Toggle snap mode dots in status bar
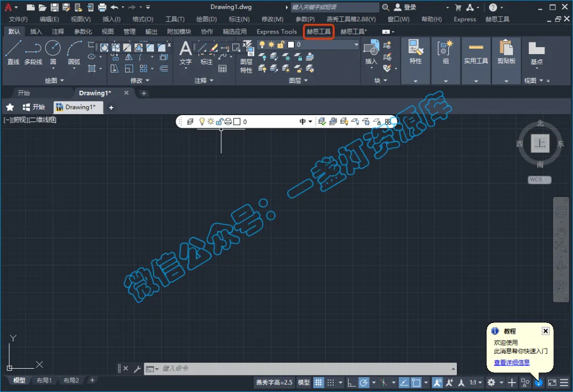The height and width of the screenshot is (392, 573). 331,382
